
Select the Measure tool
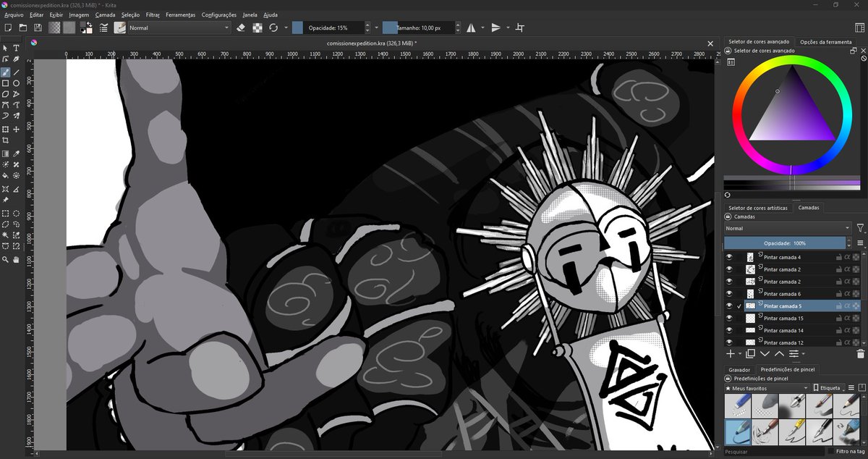click(16, 188)
